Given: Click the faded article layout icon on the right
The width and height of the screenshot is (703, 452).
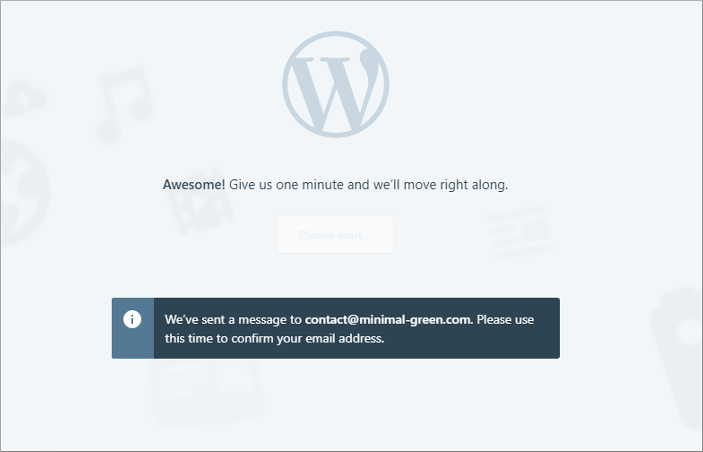Looking at the screenshot, I should tap(519, 232).
